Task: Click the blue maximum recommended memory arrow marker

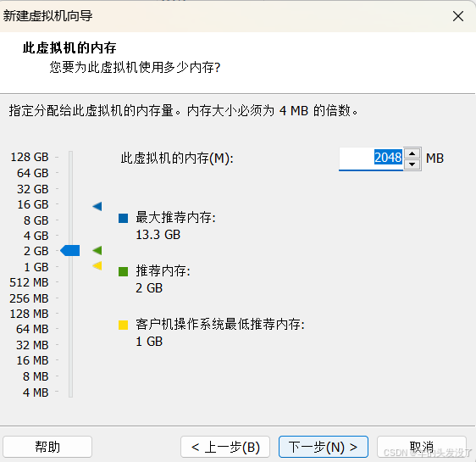Action: pos(97,206)
